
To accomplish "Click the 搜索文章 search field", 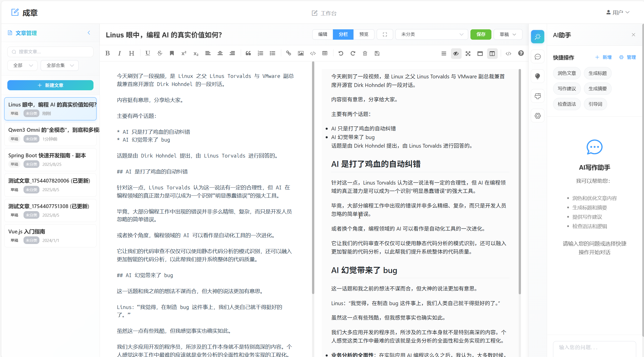I will (50, 52).
